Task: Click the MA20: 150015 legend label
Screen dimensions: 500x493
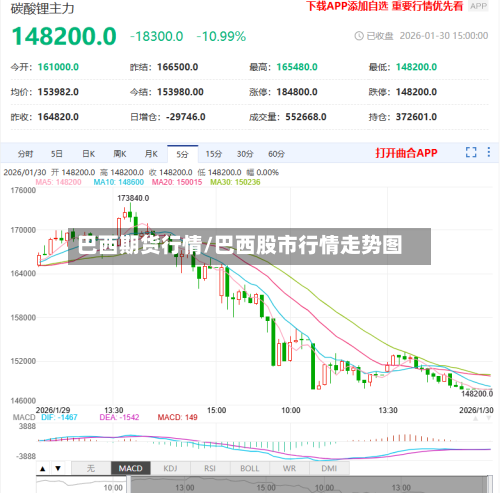Action: click(177, 182)
